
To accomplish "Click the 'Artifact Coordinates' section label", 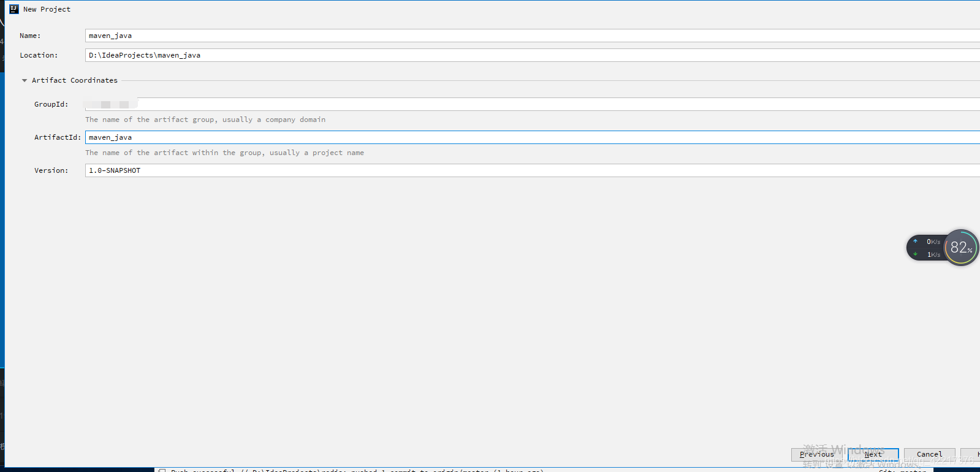I will (x=75, y=80).
